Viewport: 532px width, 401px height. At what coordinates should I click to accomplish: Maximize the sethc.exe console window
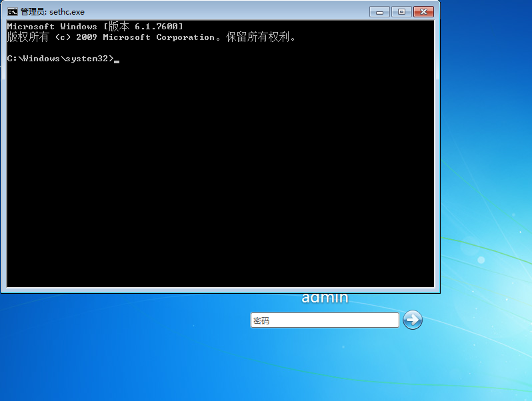click(x=401, y=11)
